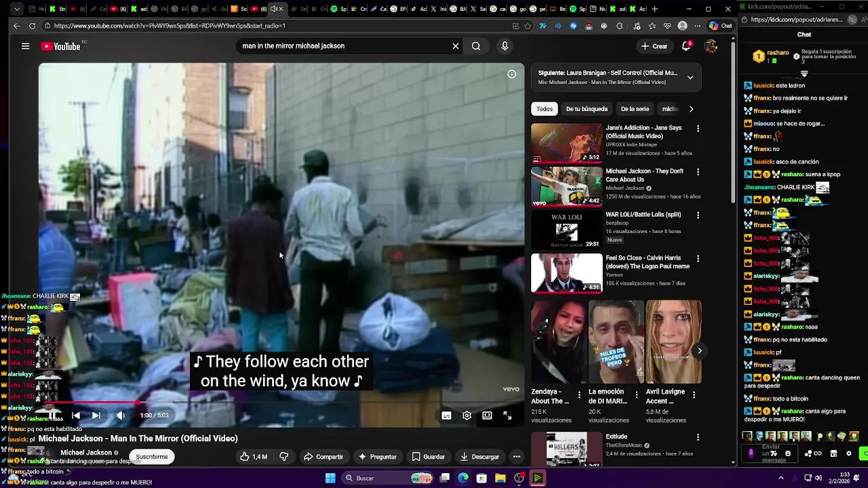Open the tab actions dropdown arrow

[x=17, y=9]
